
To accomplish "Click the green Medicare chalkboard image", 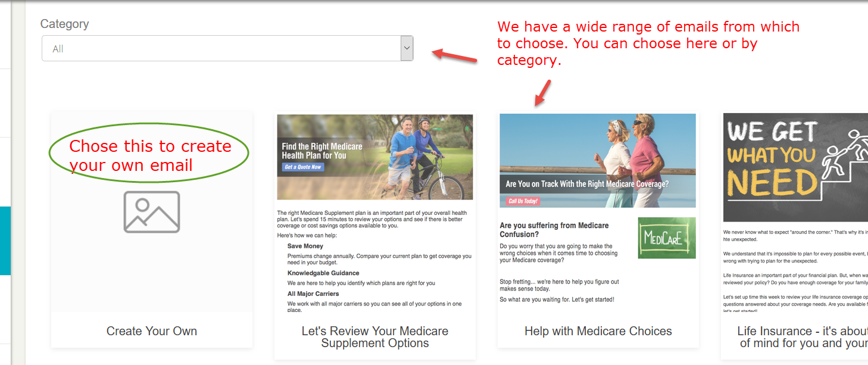I will click(x=667, y=238).
